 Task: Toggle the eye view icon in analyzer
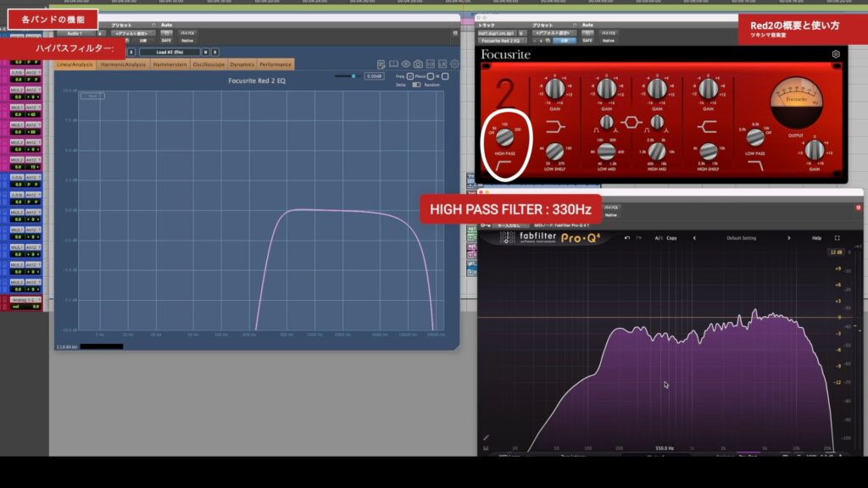coord(406,64)
